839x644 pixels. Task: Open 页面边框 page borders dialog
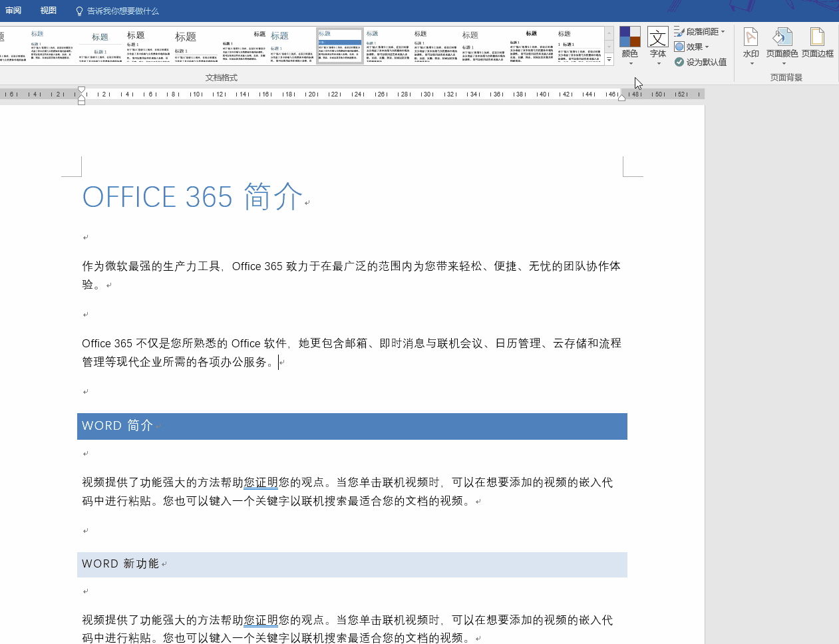(818, 43)
